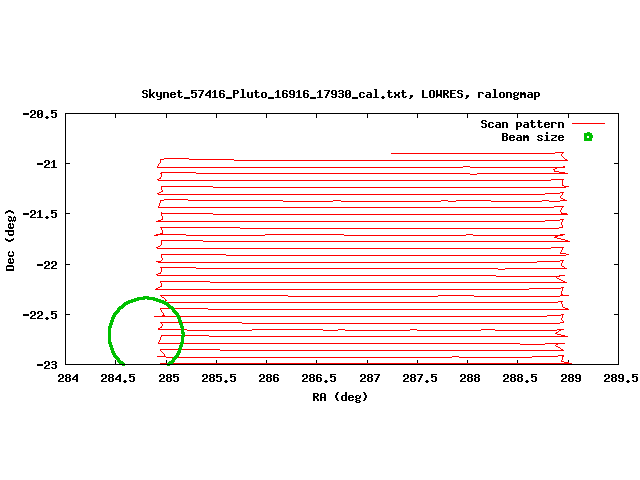This screenshot has height=480, width=640.
Task: Click the 288.5 RA tick label
Action: 520,378
